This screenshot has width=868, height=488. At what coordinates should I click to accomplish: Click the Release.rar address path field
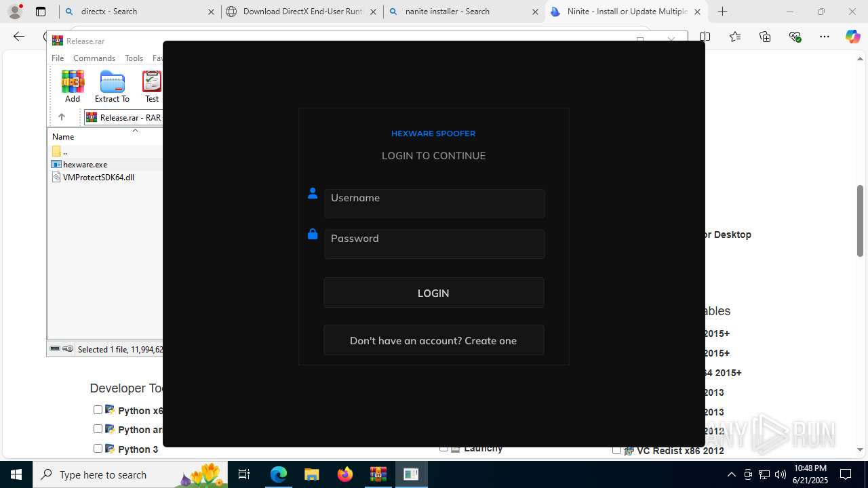124,117
